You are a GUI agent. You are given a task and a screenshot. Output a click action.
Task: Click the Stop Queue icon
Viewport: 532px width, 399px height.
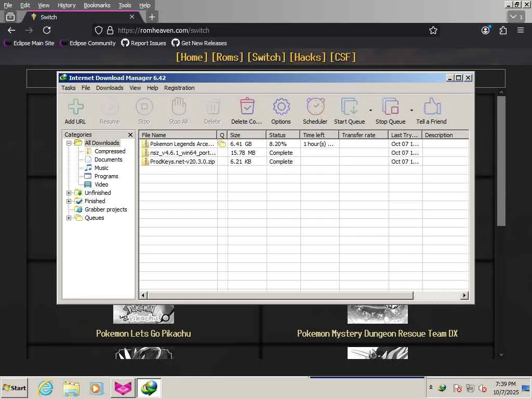(391, 107)
